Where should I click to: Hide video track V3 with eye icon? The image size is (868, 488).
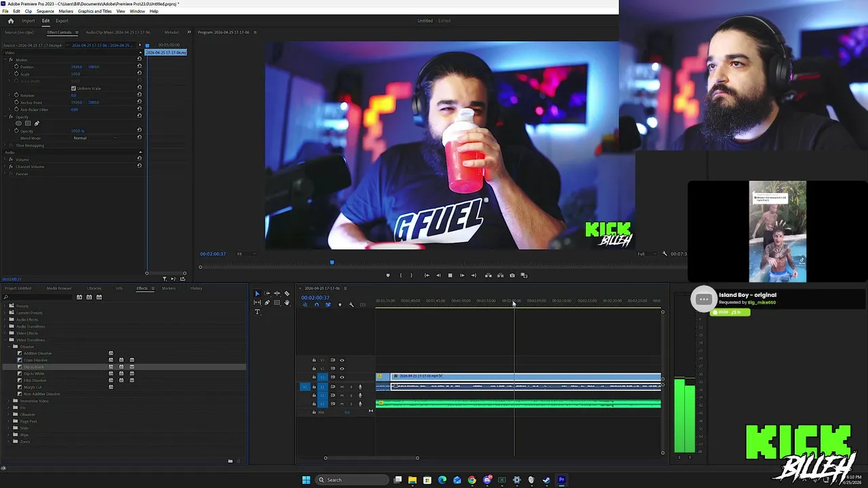pos(342,360)
